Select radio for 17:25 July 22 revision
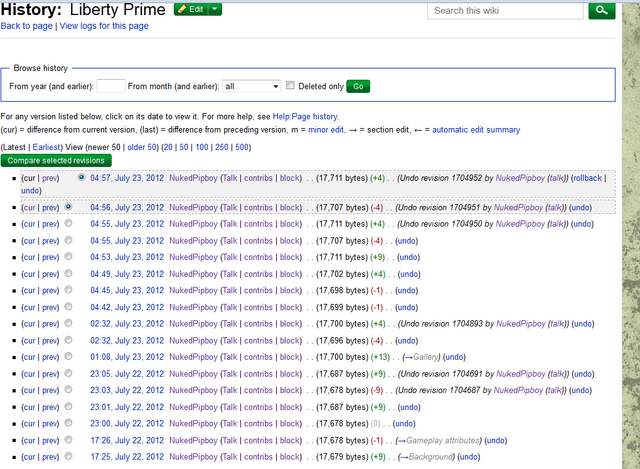Image resolution: width=640 pixels, height=469 pixels. click(x=68, y=456)
